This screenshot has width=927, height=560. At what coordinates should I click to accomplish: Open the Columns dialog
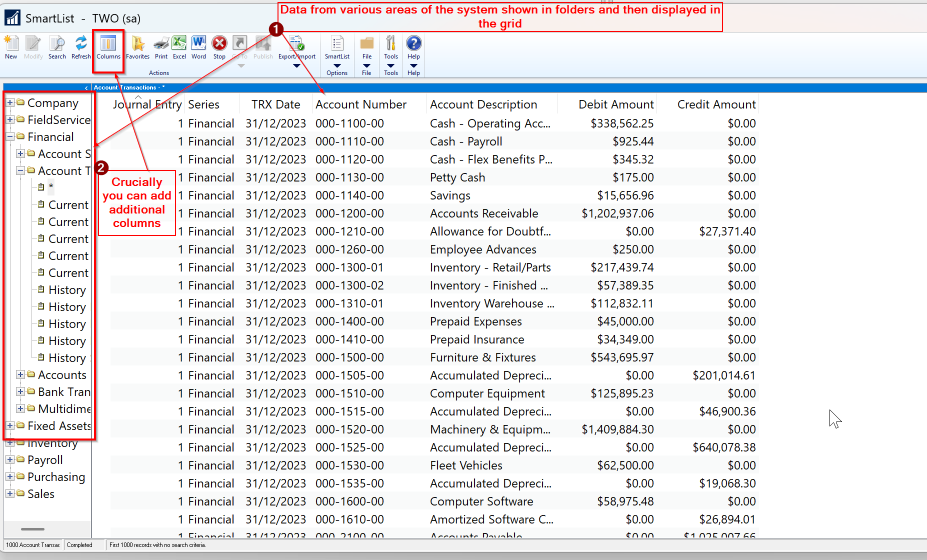click(x=108, y=47)
